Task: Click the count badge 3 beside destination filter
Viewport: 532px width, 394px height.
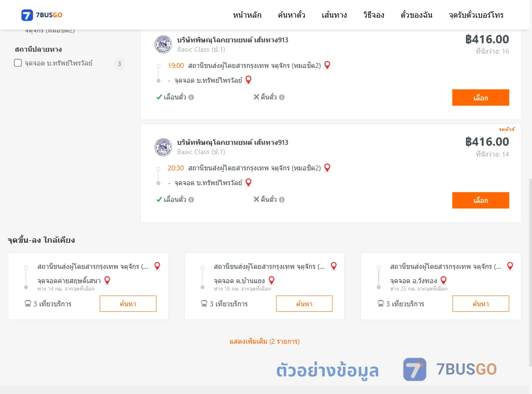Action: [x=119, y=64]
